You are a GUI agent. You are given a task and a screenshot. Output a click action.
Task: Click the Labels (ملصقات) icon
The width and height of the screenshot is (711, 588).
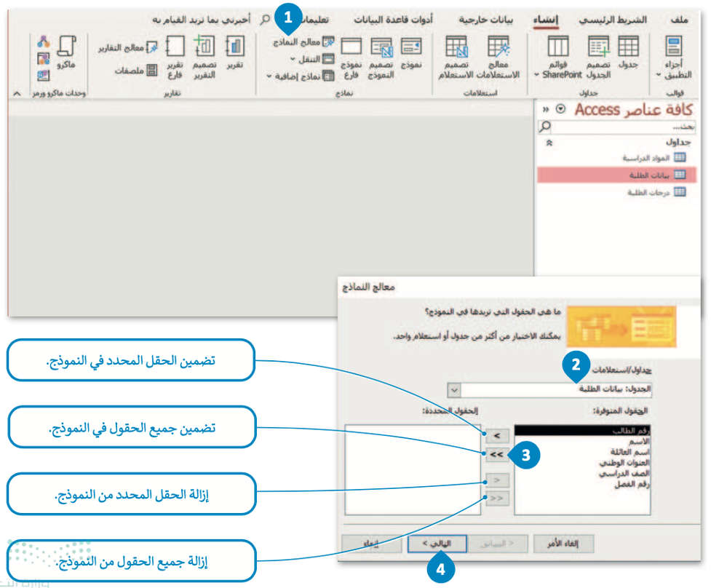(136, 71)
